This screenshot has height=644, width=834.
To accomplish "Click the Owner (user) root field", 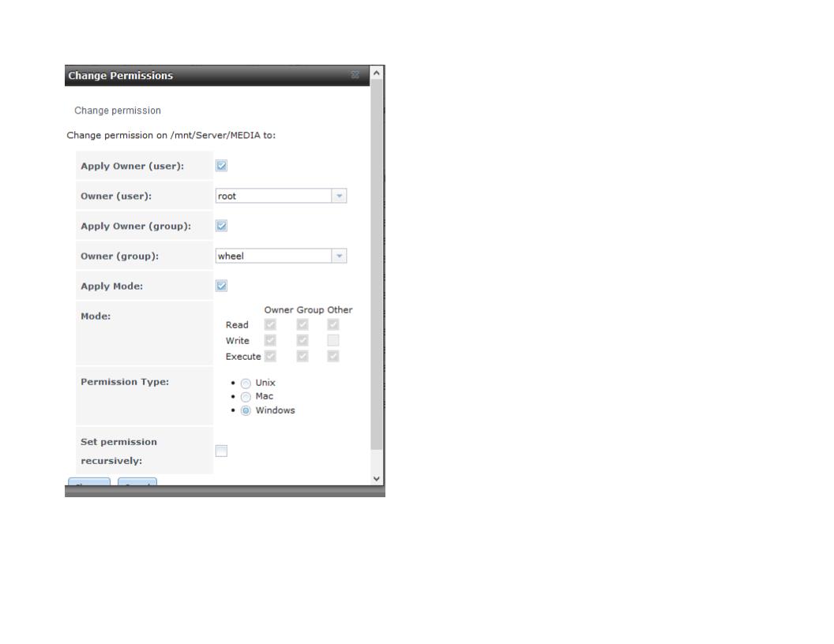I will (x=274, y=196).
